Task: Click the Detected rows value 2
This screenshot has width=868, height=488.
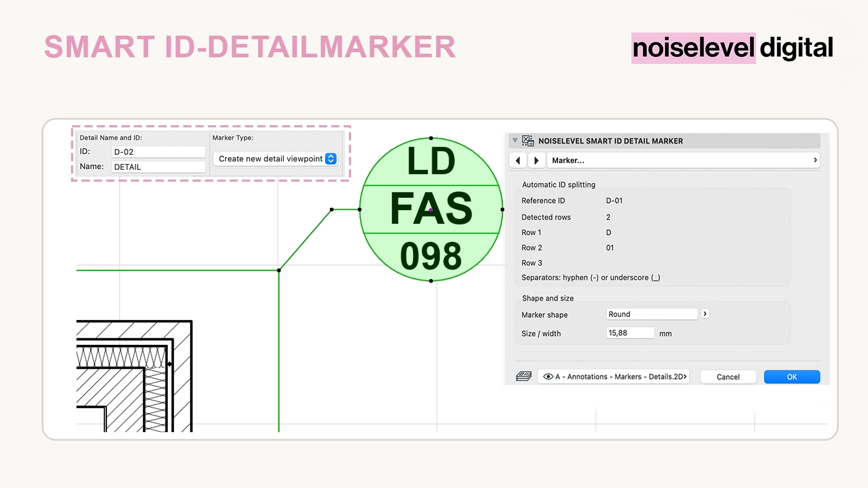Action: [608, 217]
